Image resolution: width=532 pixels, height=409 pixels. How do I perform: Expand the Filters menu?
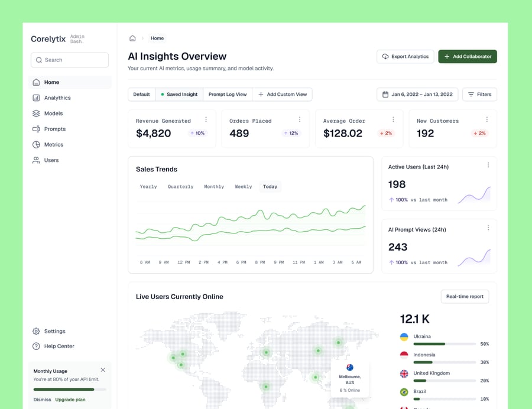click(x=479, y=95)
